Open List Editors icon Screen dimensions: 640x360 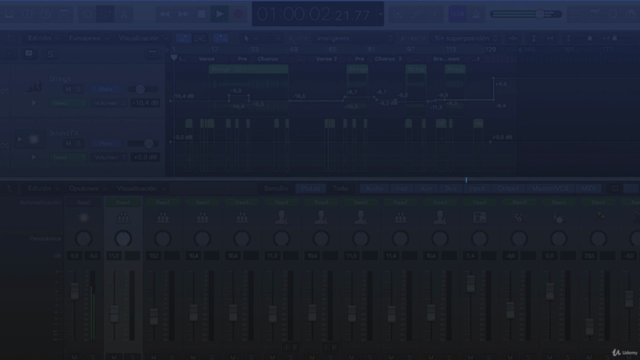coord(576,14)
